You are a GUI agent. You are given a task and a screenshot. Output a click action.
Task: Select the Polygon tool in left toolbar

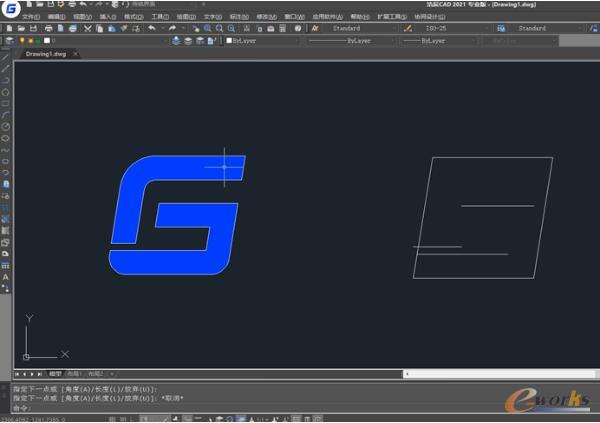[x=5, y=92]
